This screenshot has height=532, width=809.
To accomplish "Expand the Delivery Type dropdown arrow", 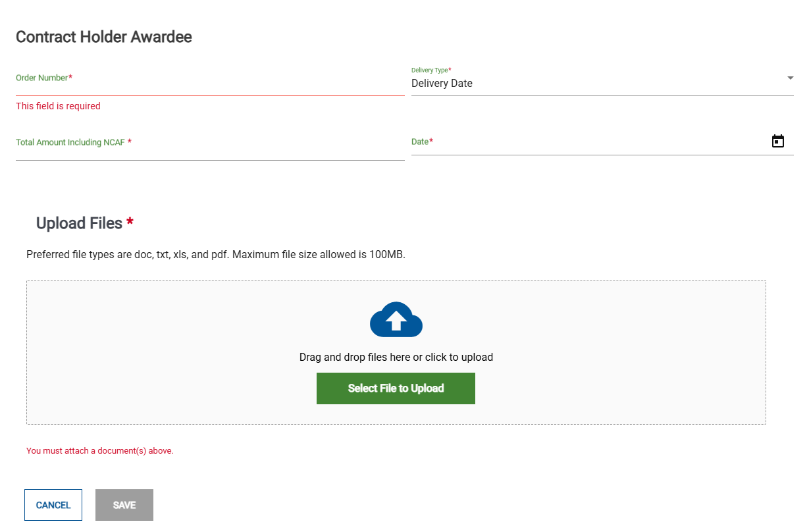I will point(790,78).
